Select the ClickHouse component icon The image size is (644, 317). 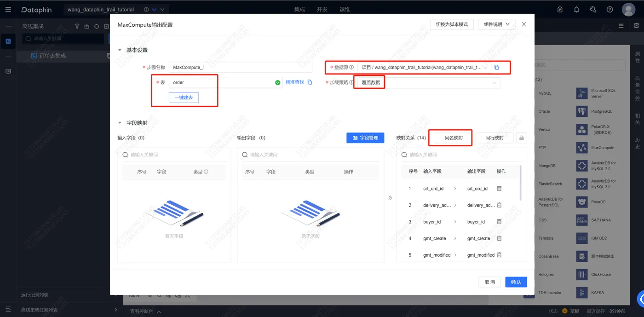[x=582, y=274]
